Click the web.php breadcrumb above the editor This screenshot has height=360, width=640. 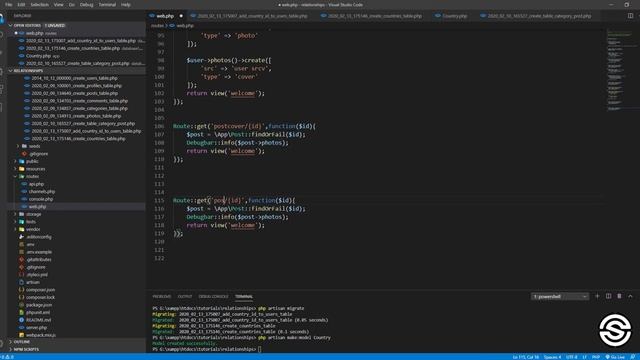[x=185, y=25]
